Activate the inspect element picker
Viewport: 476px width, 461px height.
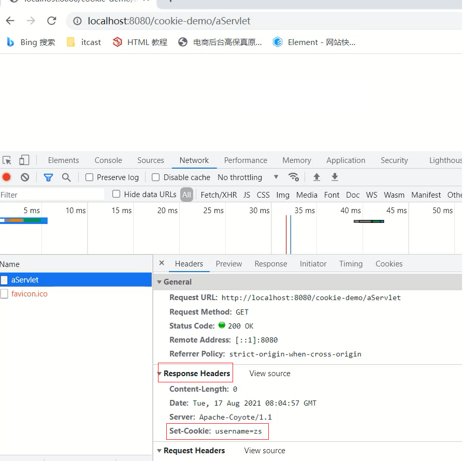click(7, 160)
